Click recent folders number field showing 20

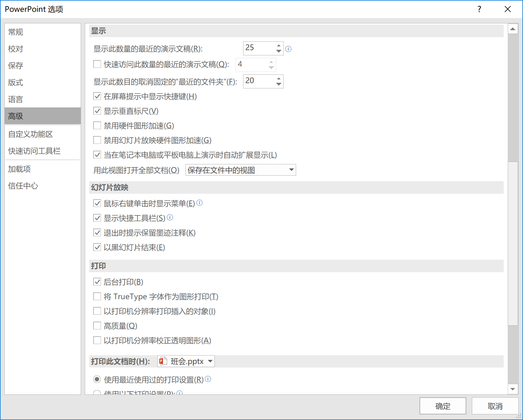click(259, 81)
